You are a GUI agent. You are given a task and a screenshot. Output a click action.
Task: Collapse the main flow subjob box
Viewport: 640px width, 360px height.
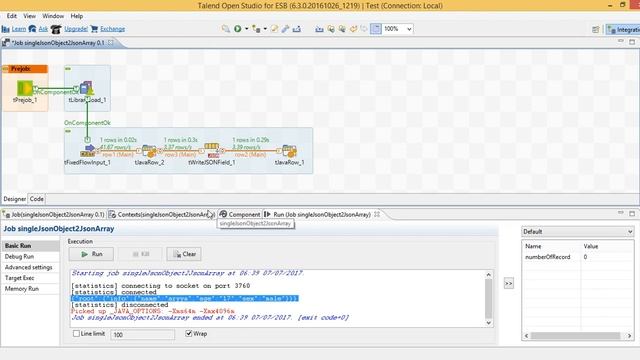68,131
